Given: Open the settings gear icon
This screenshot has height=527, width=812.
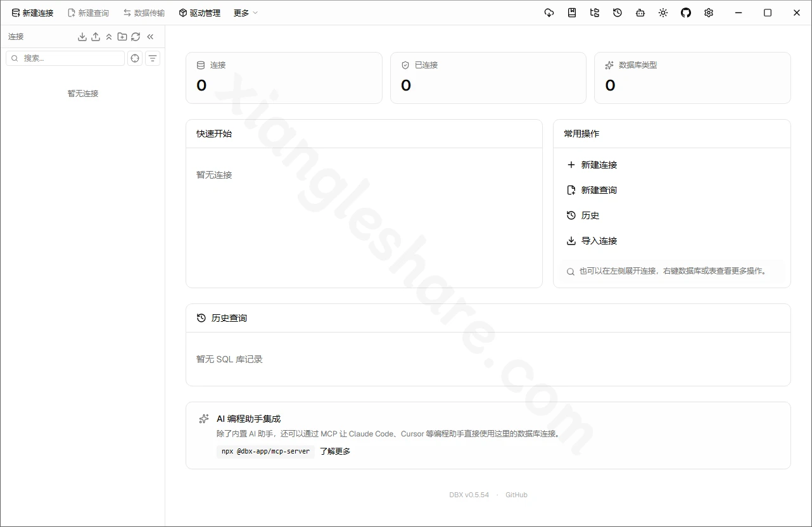Looking at the screenshot, I should tap(709, 13).
